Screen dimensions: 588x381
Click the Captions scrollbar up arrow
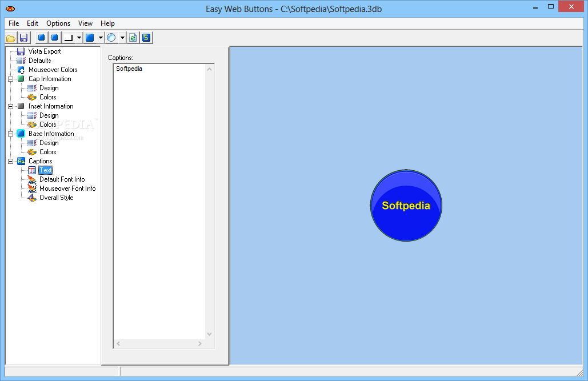pos(210,69)
